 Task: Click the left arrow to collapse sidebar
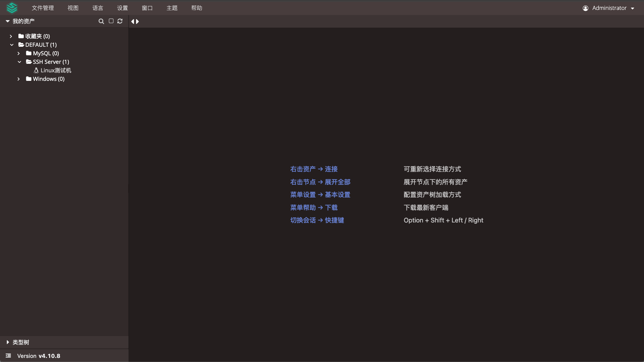pos(133,21)
